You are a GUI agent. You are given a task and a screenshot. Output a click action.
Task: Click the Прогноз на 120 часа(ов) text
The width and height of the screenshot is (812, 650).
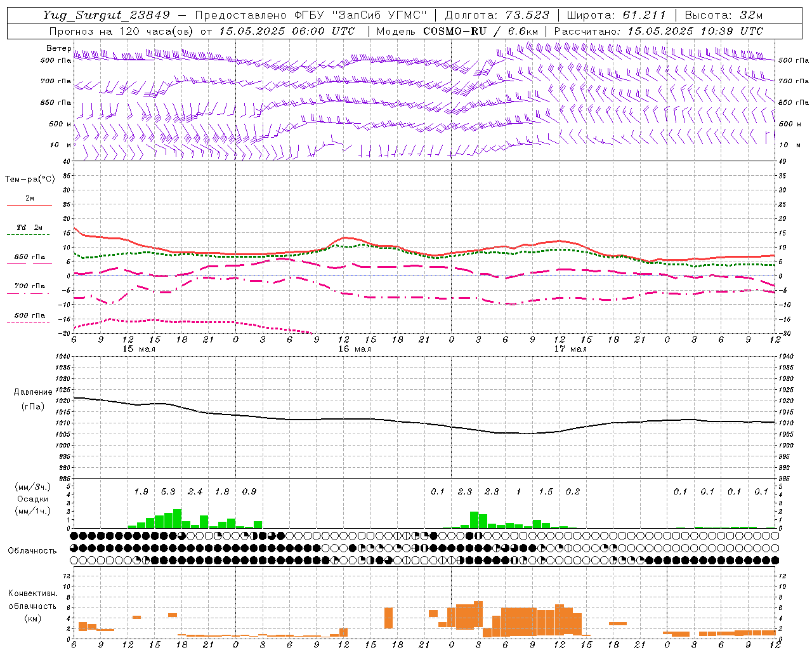[x=122, y=31]
